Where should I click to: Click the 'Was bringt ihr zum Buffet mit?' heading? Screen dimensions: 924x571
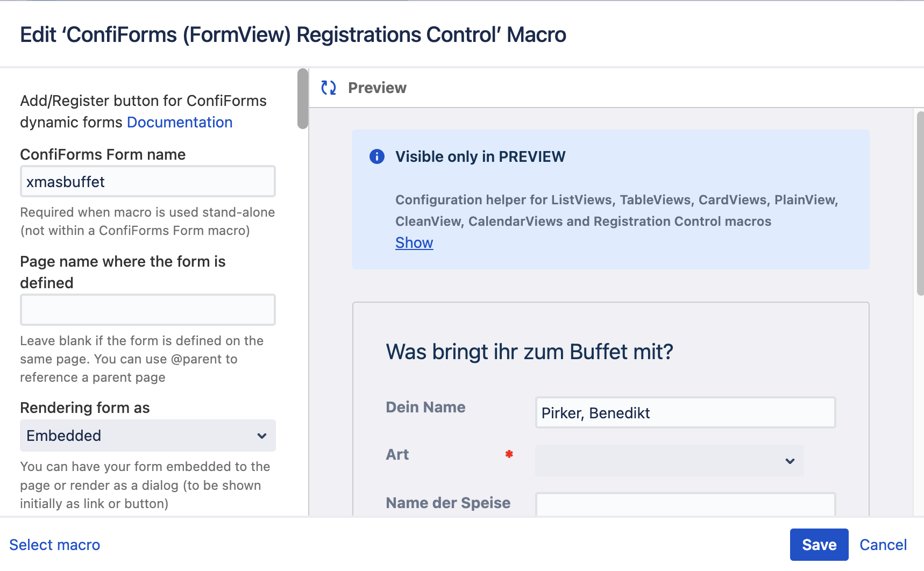[x=529, y=352]
